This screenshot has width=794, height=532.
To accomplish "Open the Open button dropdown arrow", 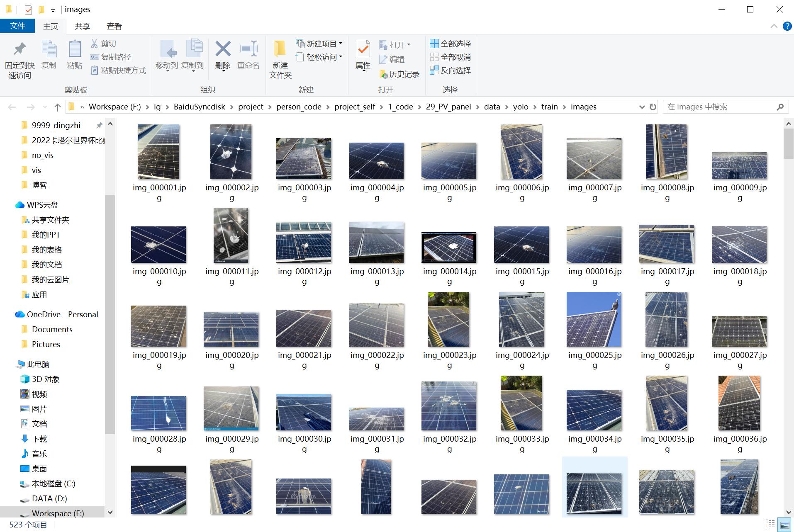I will tap(409, 44).
